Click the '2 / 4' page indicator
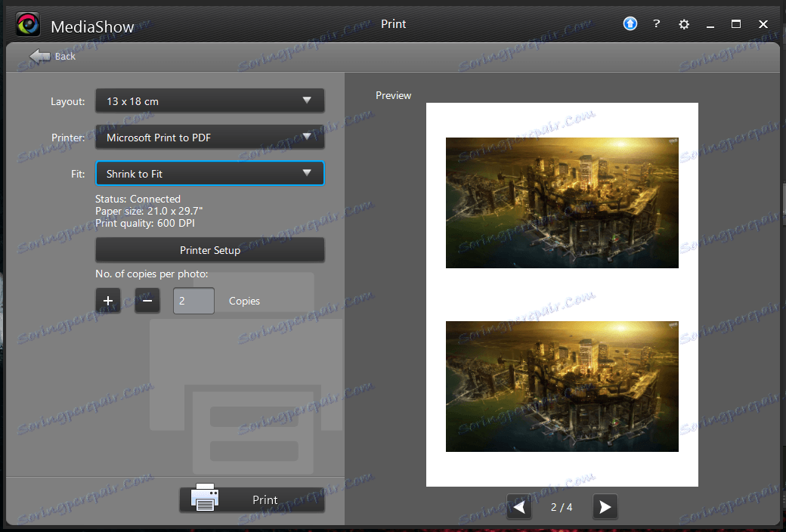The width and height of the screenshot is (786, 532). click(x=562, y=507)
